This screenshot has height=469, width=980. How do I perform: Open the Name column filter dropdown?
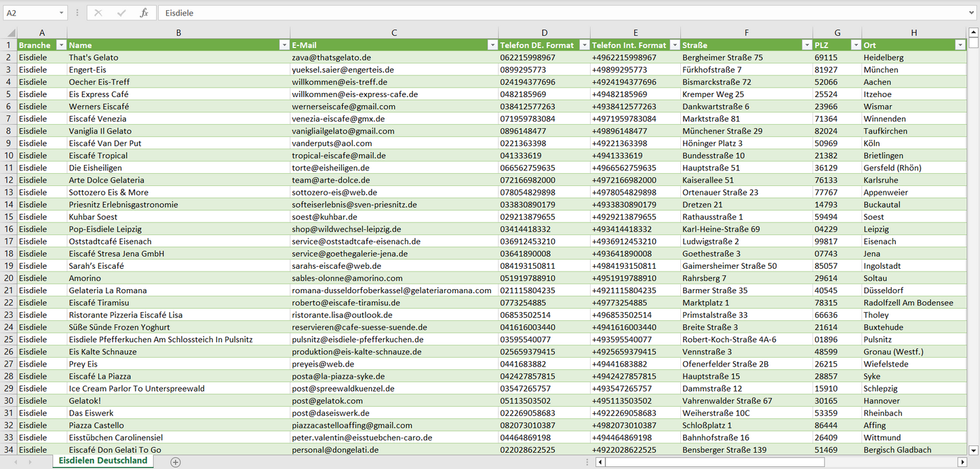284,45
